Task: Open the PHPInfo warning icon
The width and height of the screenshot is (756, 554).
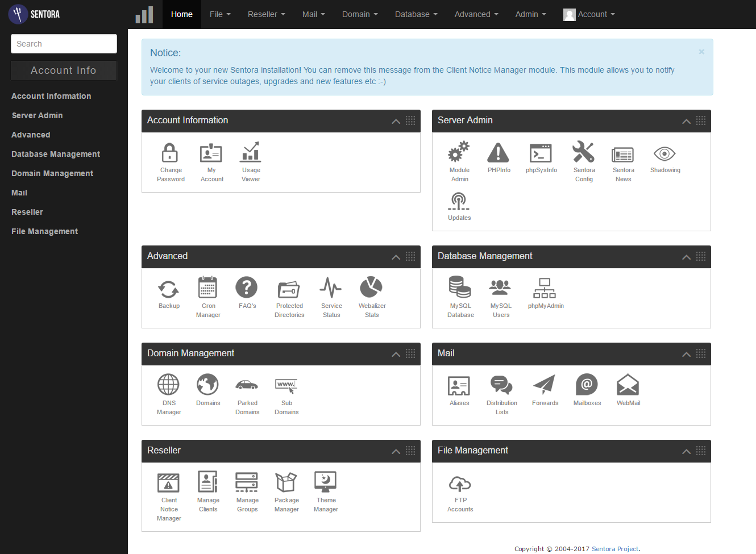Action: [x=499, y=152]
